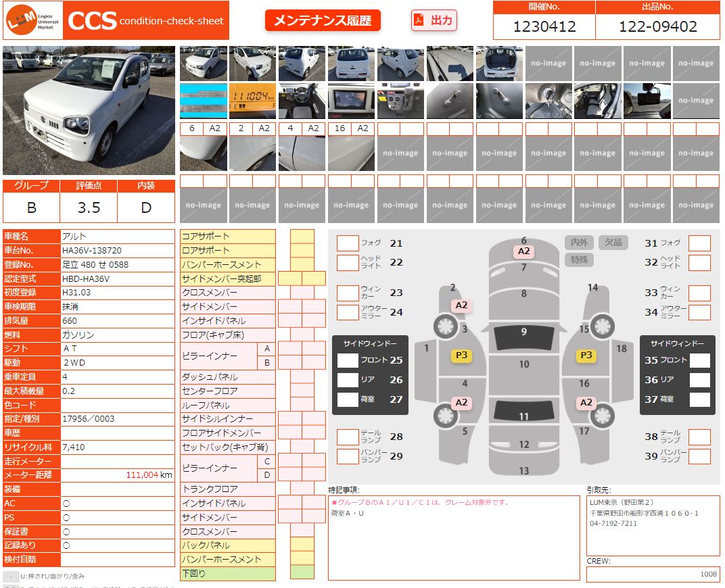Click the PDF icon on the 出力 button

pos(419,20)
